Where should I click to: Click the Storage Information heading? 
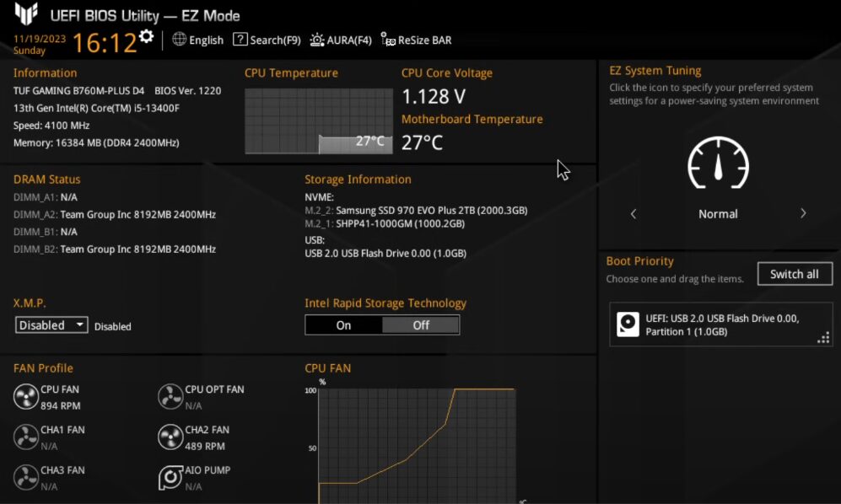(x=359, y=180)
